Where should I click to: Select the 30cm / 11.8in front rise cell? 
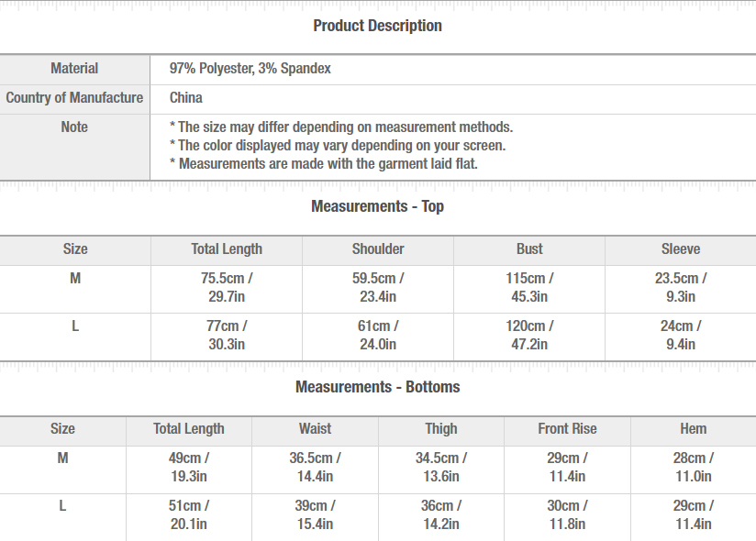click(x=568, y=515)
